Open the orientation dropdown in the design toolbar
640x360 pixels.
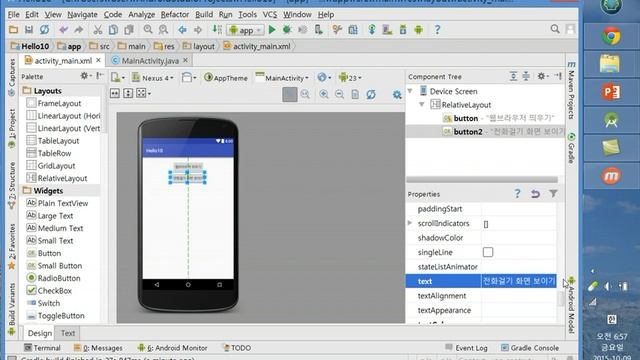(x=189, y=78)
